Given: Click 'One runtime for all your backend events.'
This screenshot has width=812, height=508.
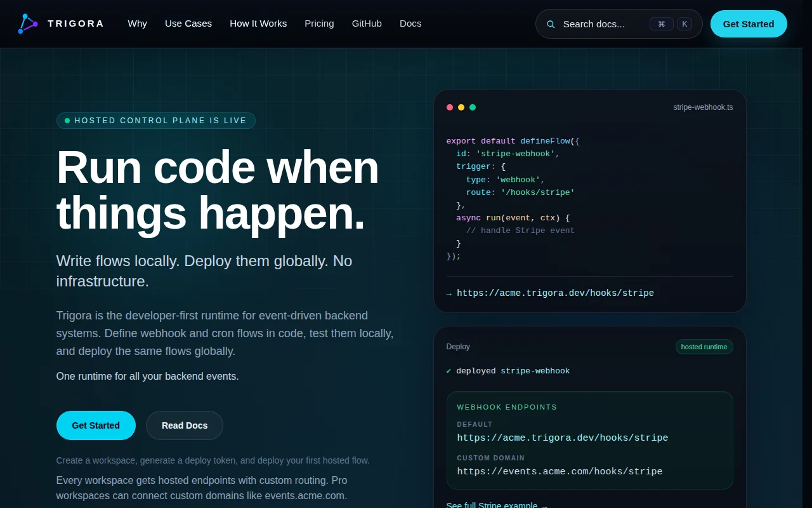Looking at the screenshot, I should click(x=147, y=376).
